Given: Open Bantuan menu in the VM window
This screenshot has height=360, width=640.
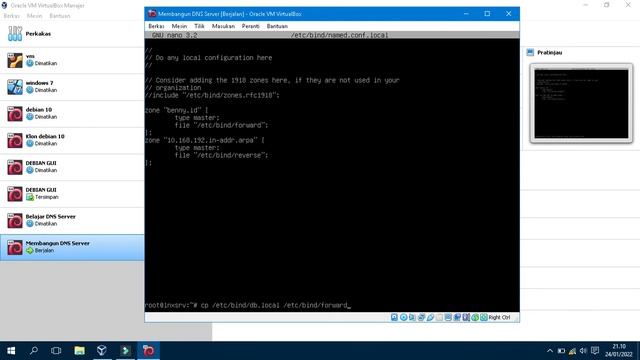Looking at the screenshot, I should click(277, 26).
